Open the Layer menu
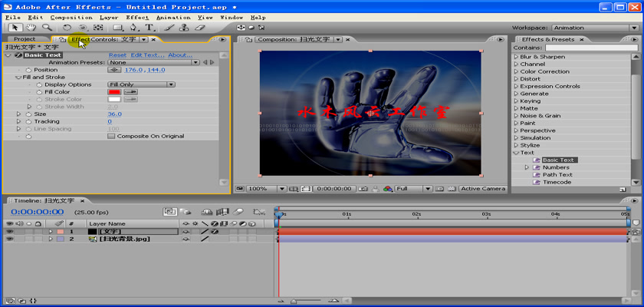644x307 pixels. click(x=109, y=18)
